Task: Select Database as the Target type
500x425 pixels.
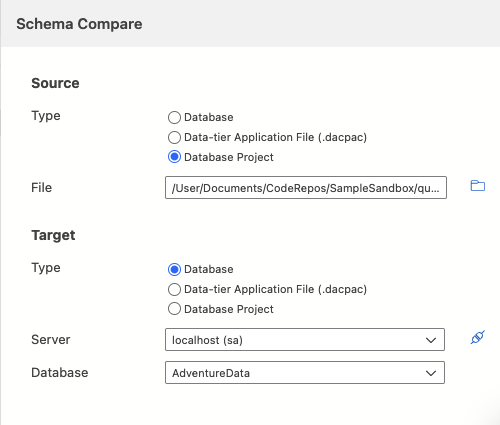Action: click(174, 269)
